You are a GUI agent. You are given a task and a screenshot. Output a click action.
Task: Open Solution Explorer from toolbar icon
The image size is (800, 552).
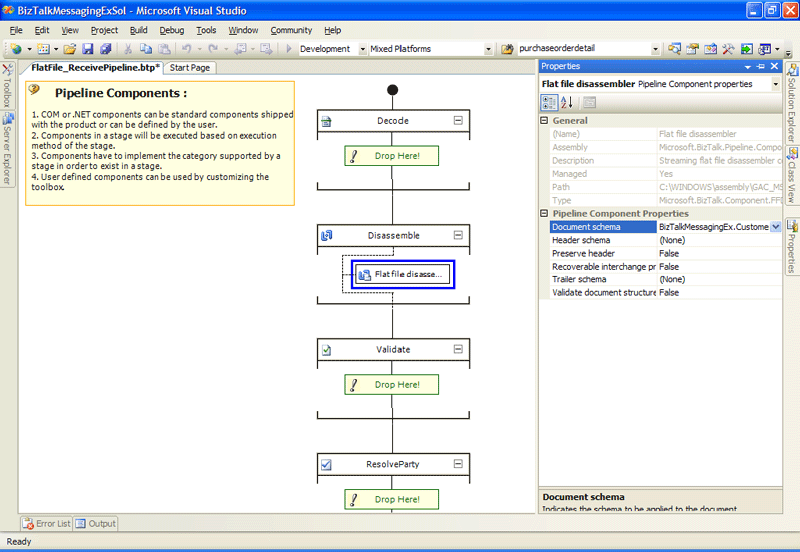point(674,49)
